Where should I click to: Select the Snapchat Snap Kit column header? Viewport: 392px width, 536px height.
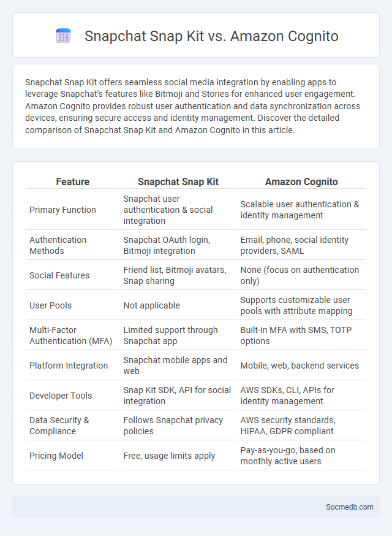178,182
